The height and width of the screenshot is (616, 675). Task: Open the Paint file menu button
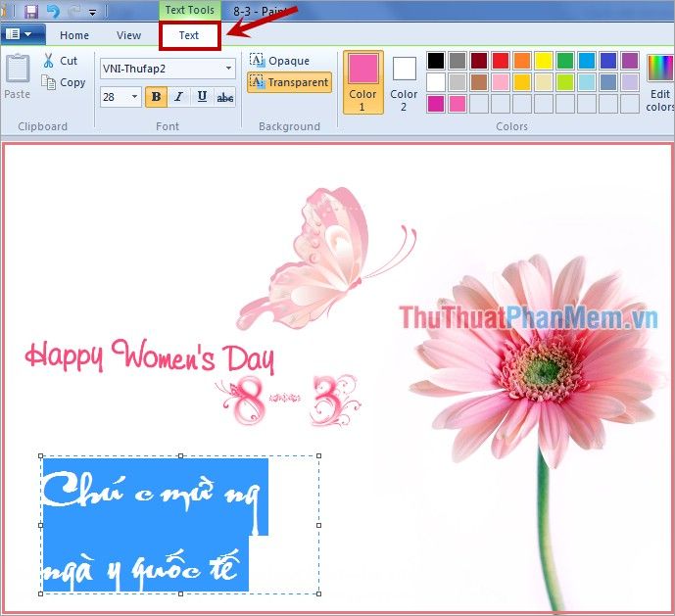pyautogui.click(x=22, y=34)
